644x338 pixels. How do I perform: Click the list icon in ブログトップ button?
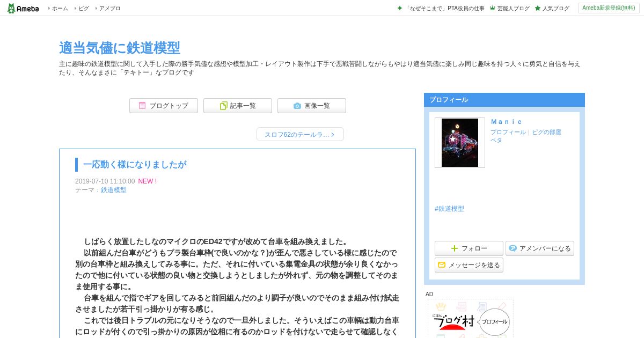tap(142, 106)
